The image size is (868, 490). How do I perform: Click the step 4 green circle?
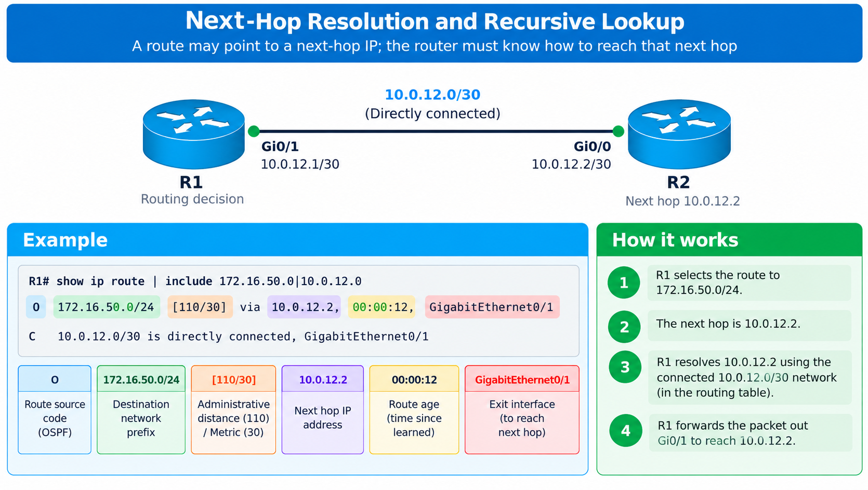pyautogui.click(x=626, y=431)
